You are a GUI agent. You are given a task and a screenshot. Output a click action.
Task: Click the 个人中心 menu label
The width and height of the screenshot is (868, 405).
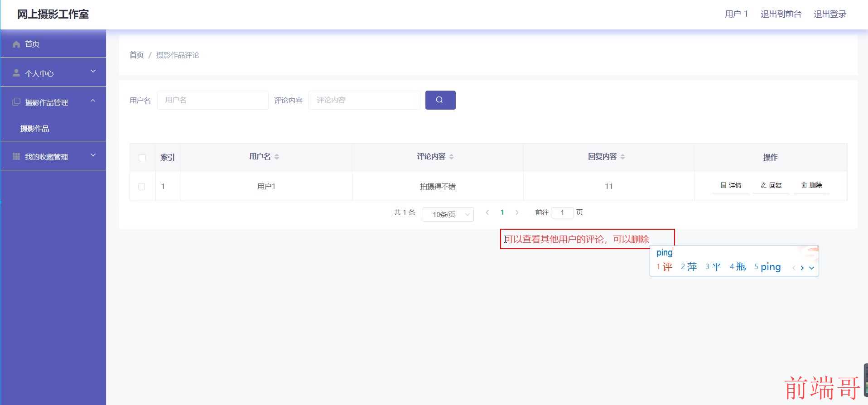click(x=39, y=73)
